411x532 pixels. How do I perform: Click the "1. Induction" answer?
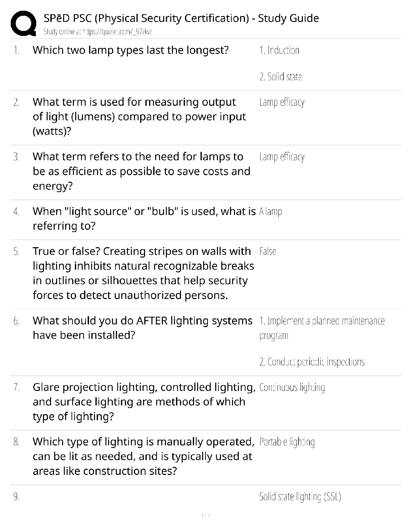[279, 50]
